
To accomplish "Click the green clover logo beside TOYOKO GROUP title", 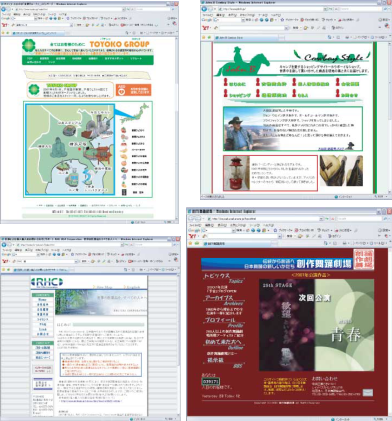I will tap(28, 45).
